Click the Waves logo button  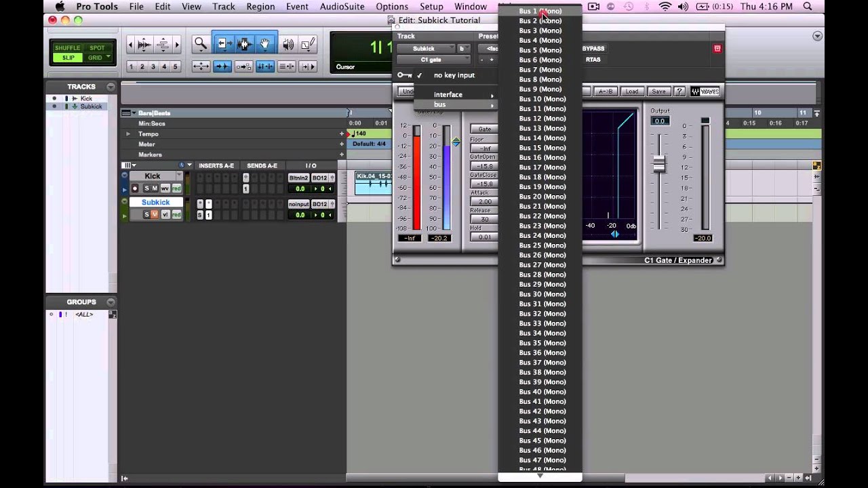[x=705, y=91]
